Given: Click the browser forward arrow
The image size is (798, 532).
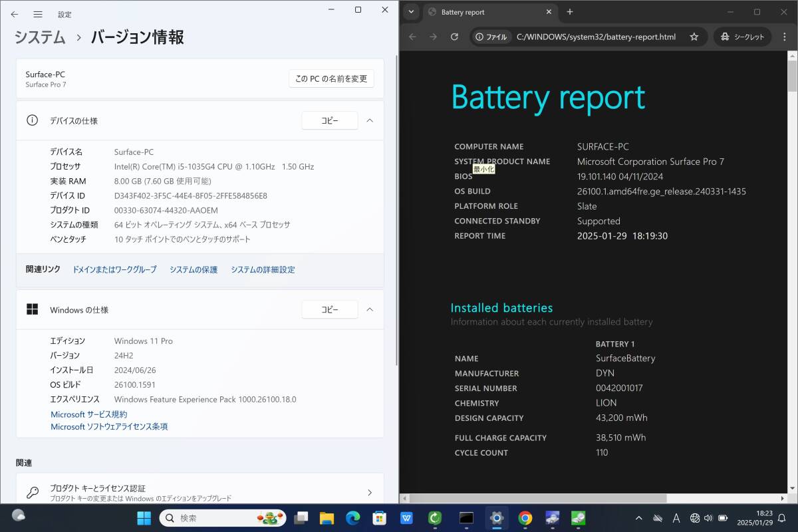Looking at the screenshot, I should (434, 37).
